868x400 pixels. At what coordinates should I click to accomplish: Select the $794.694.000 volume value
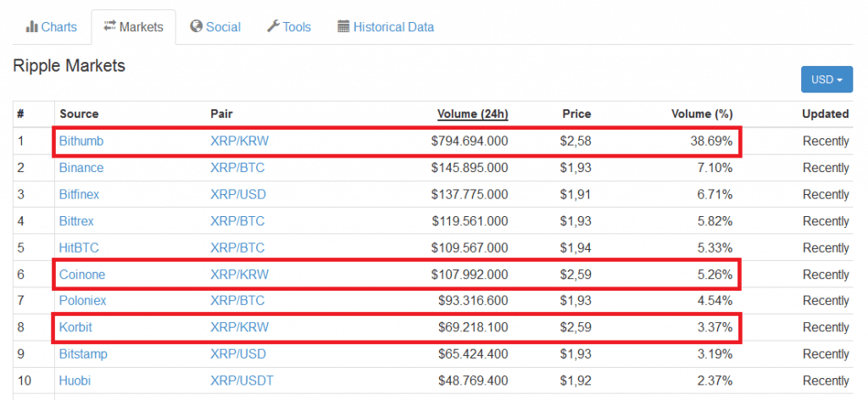(x=470, y=141)
